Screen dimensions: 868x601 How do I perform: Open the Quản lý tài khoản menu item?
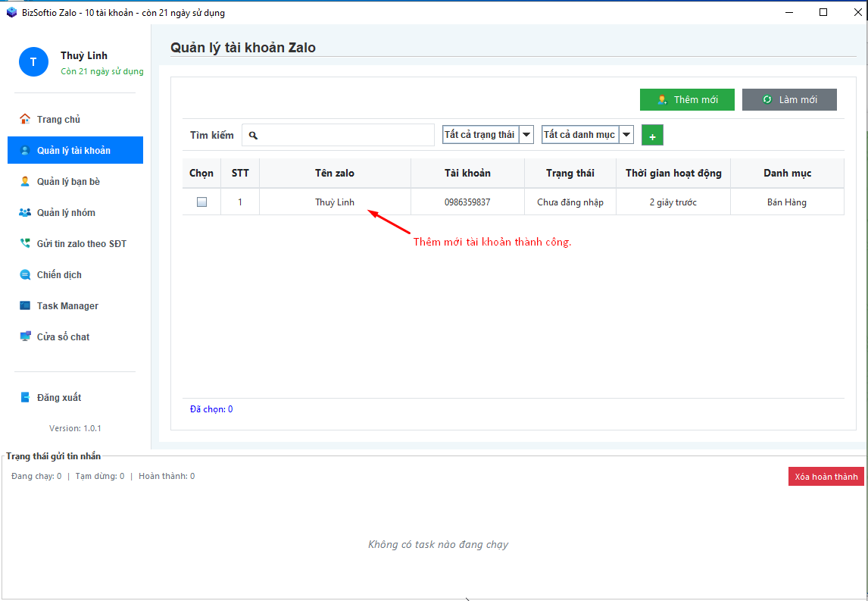coord(75,150)
